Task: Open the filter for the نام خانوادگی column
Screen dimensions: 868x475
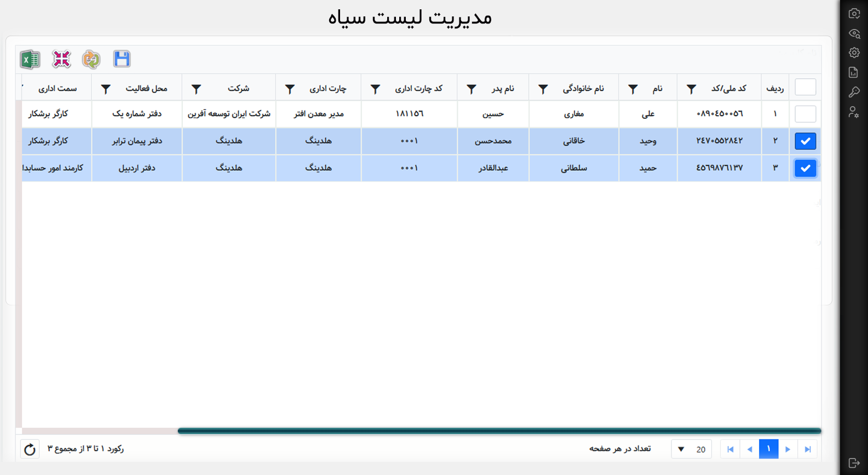Action: click(543, 89)
